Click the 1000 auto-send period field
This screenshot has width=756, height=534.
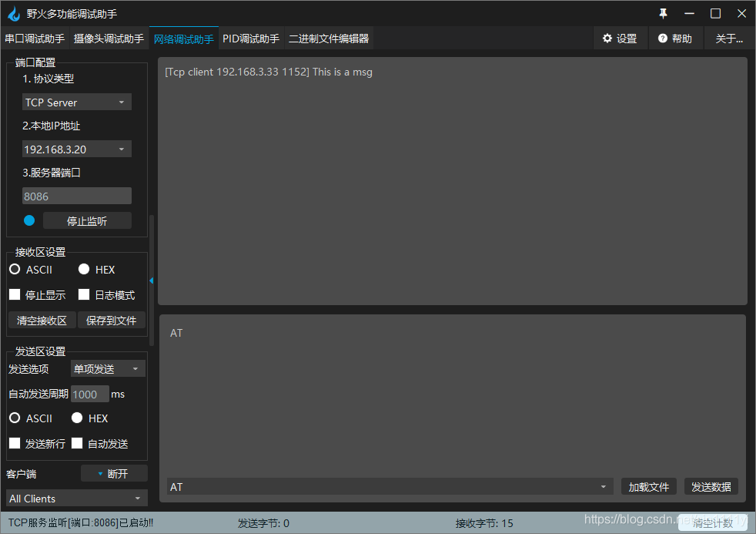pos(89,394)
